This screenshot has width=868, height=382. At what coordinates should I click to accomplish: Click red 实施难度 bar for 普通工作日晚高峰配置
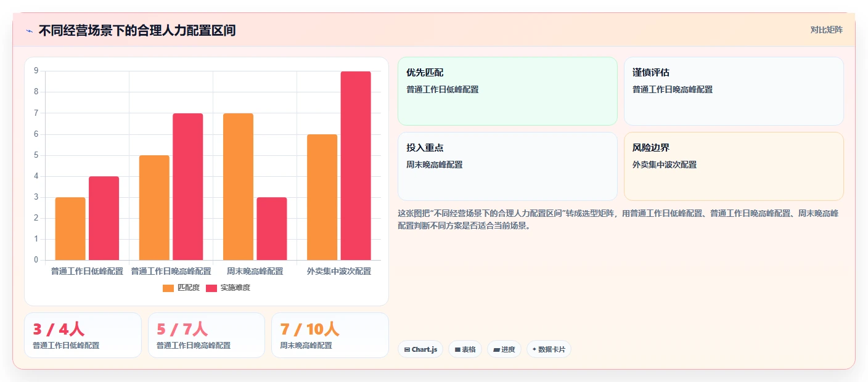tap(187, 187)
